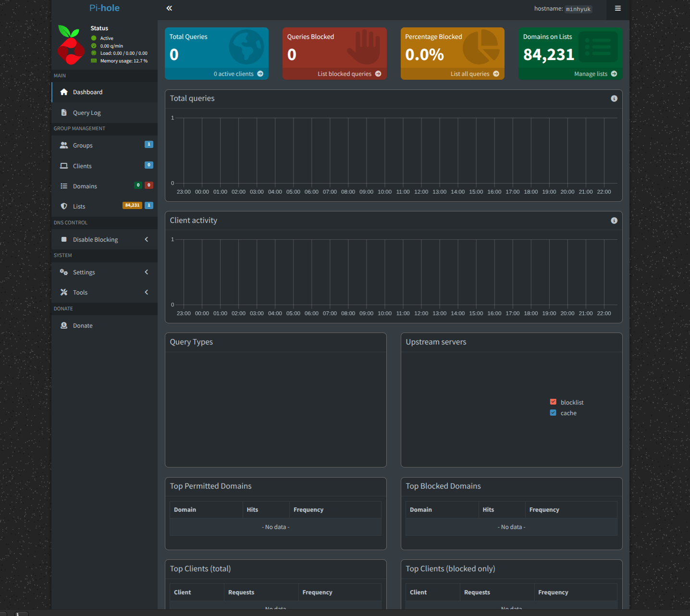Open the Dashboard menu item

pyautogui.click(x=105, y=92)
